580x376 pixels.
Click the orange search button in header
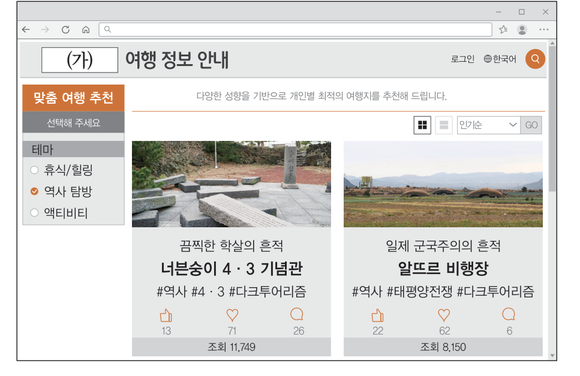pyautogui.click(x=535, y=59)
